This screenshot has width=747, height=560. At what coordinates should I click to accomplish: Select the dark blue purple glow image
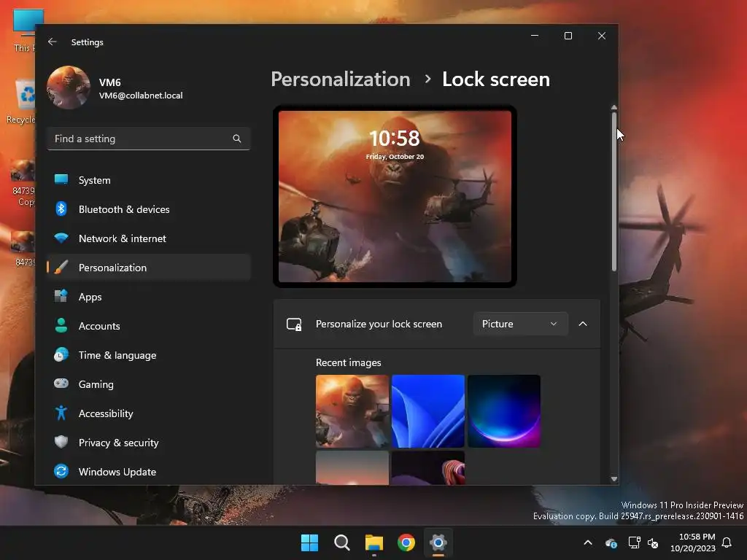click(x=503, y=411)
